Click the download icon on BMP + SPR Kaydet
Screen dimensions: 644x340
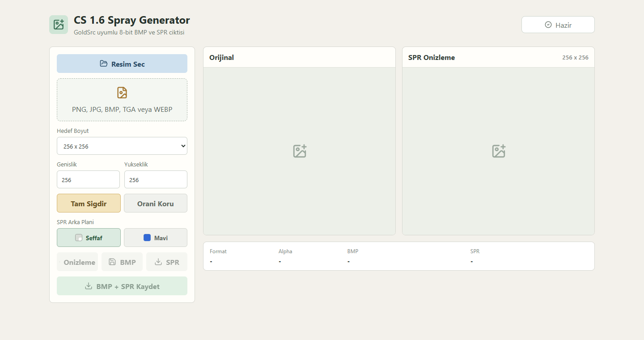[x=89, y=286]
